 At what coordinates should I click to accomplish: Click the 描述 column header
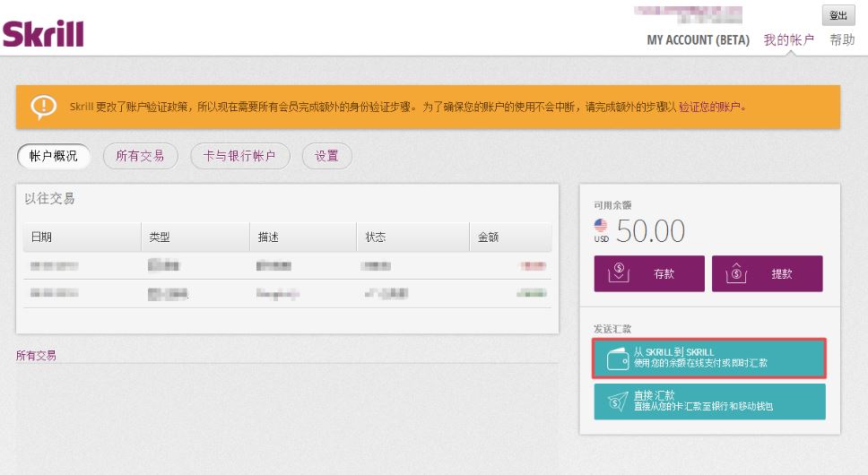[x=303, y=237]
